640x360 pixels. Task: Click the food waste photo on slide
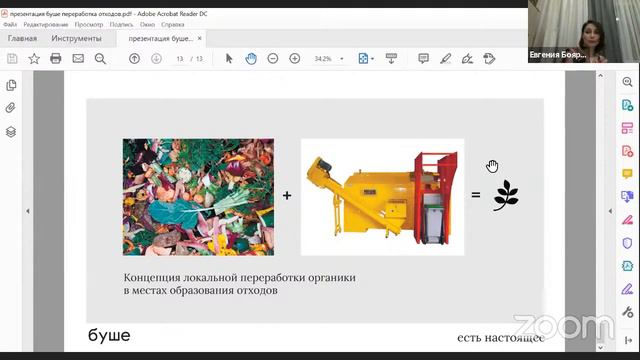[x=198, y=197]
